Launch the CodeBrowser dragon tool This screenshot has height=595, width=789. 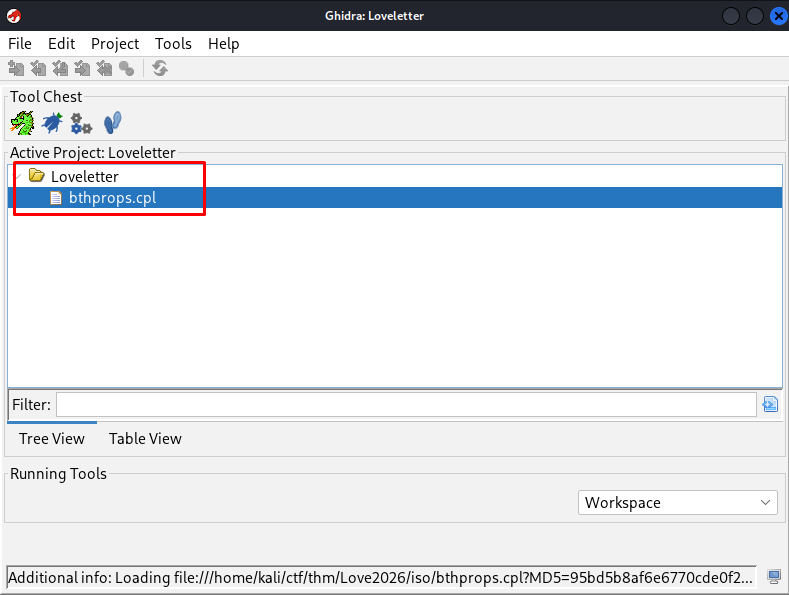[22, 123]
